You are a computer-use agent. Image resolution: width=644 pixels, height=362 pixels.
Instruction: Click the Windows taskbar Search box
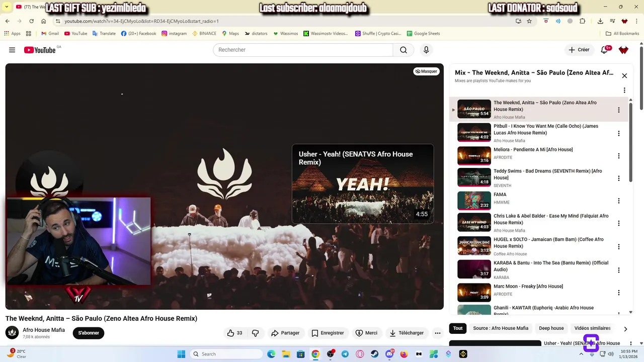coord(226,354)
